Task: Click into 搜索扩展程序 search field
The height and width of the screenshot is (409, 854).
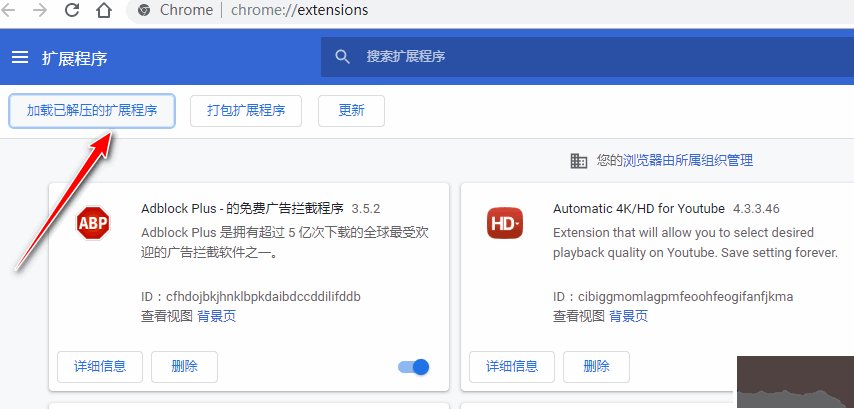Action: (x=587, y=57)
